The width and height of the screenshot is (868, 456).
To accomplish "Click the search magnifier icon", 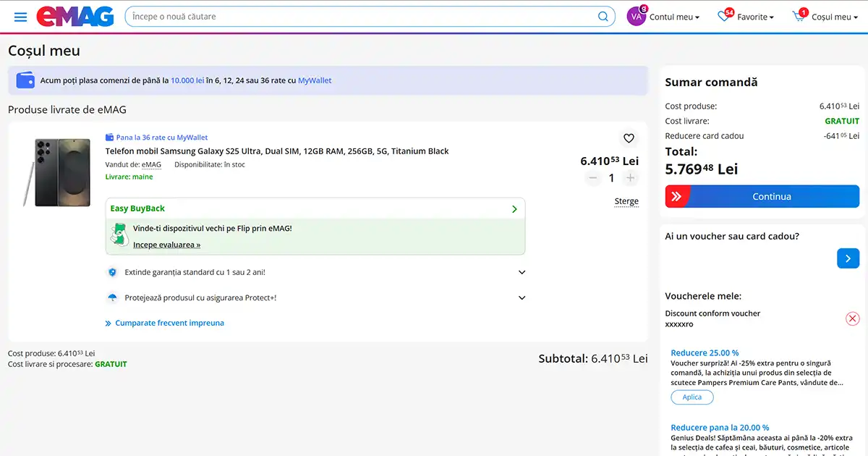I will point(603,17).
